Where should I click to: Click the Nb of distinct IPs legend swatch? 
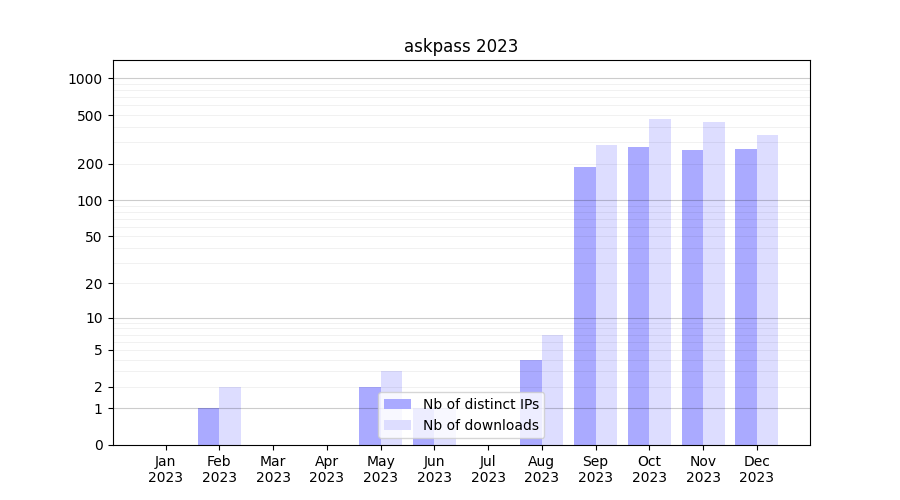tap(397, 404)
